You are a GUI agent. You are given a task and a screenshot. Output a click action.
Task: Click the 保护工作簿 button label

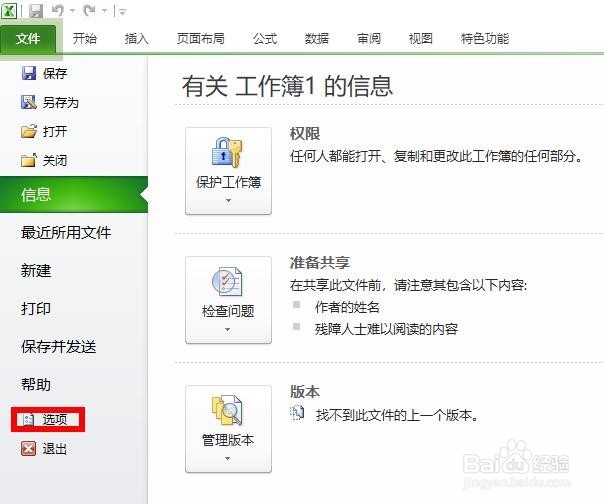point(228,182)
